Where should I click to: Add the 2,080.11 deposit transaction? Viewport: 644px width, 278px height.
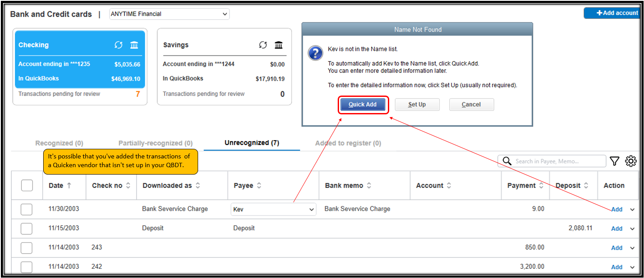617,228
